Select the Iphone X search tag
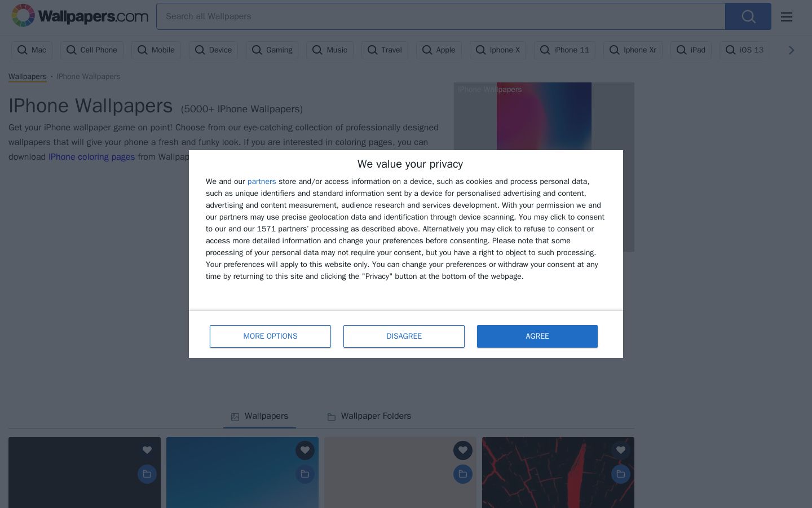The width and height of the screenshot is (812, 508). pos(498,50)
